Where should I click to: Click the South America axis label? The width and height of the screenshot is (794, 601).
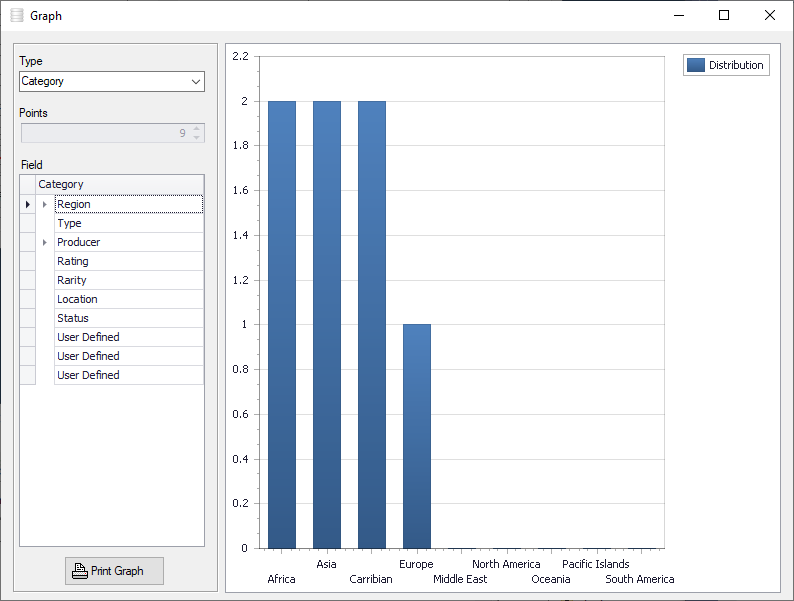(x=640, y=579)
